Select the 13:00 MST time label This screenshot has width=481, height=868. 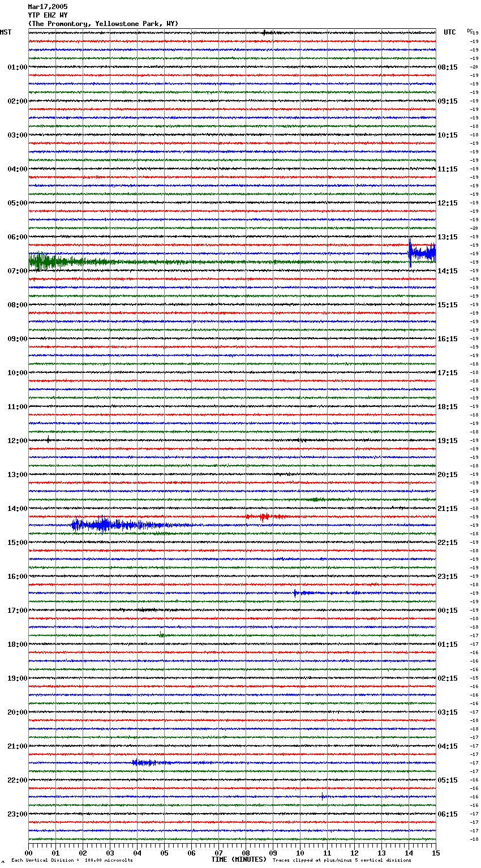(x=17, y=475)
